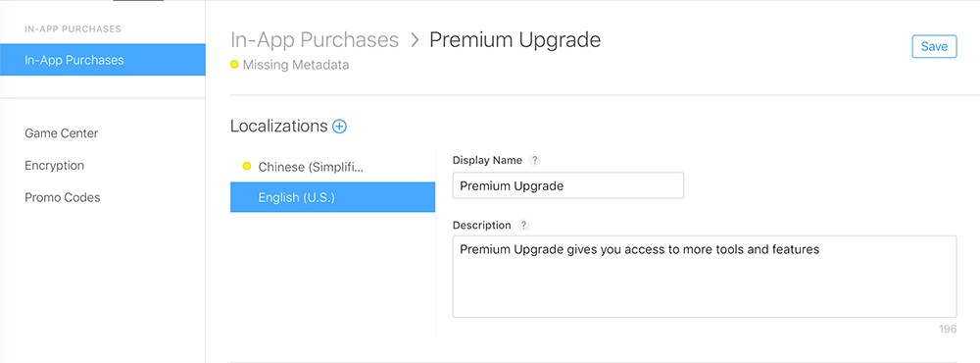This screenshot has height=363, width=980.
Task: Select the Chinese (Simplified) localization
Action: pyautogui.click(x=332, y=167)
